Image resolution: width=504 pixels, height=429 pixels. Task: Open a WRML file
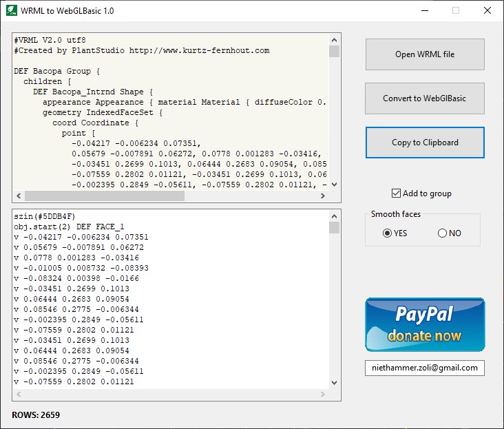pos(425,54)
